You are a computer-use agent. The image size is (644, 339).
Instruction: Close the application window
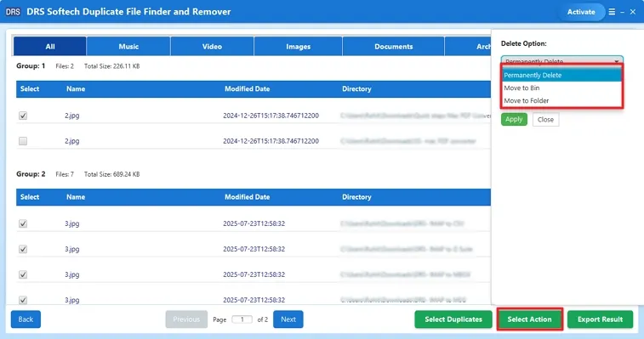coord(633,12)
